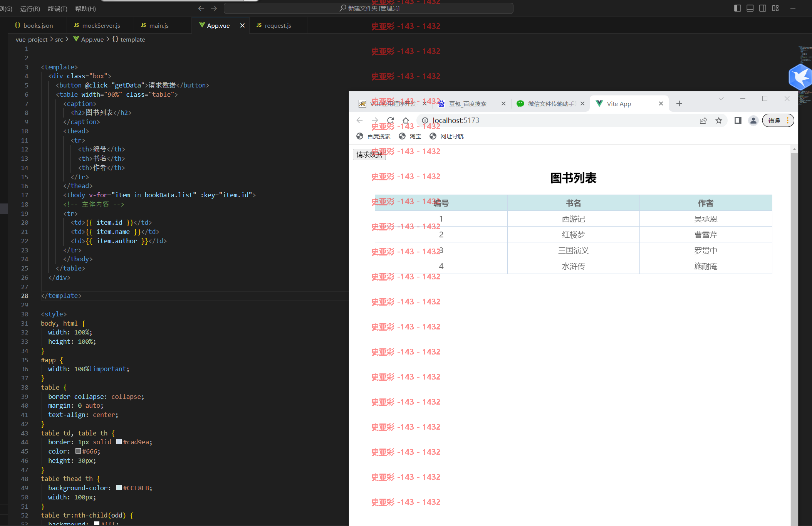The width and height of the screenshot is (812, 526).
Task: Share this page via the share icon
Action: (x=703, y=121)
